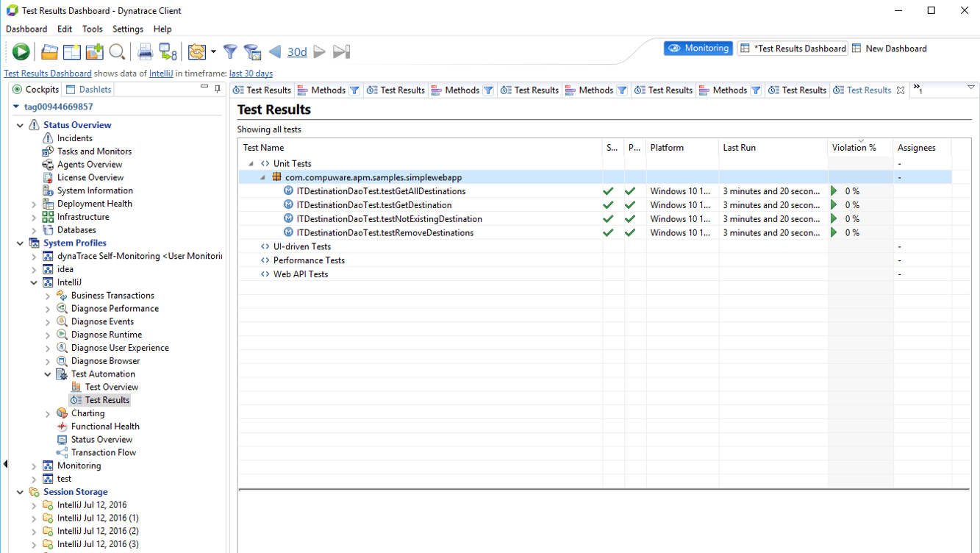This screenshot has height=553, width=980.
Task: Advance to next timeframe with right arrow
Action: coord(319,51)
